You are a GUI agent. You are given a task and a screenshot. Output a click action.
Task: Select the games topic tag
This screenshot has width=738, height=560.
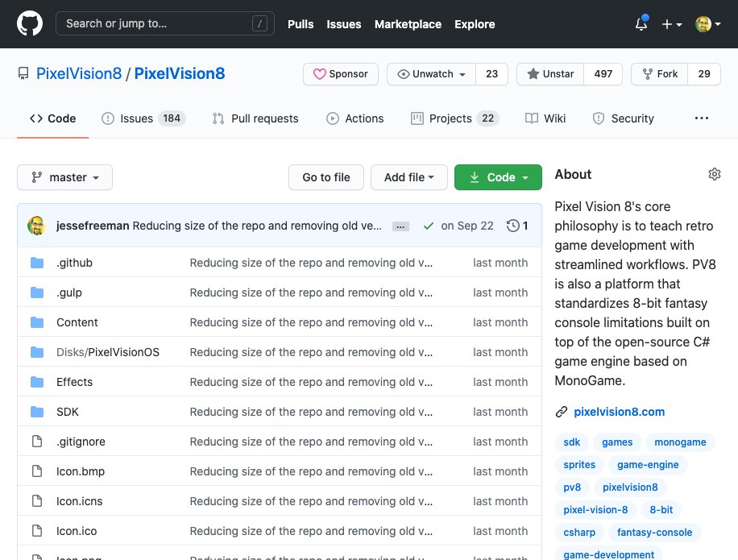coord(617,442)
